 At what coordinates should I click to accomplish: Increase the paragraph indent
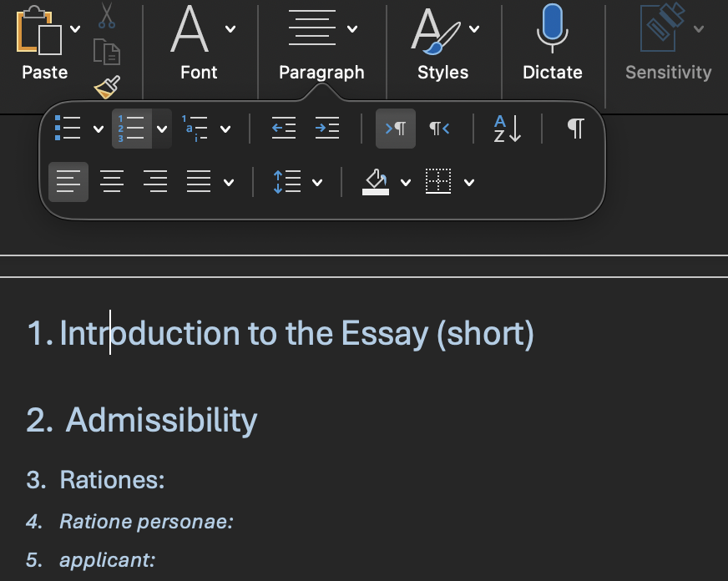point(326,129)
